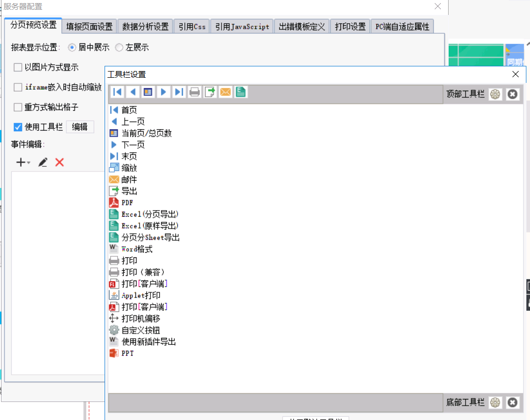This screenshot has width=530, height=420.
Task: Open bottom toolbar settings gear icon
Action: coord(495,402)
